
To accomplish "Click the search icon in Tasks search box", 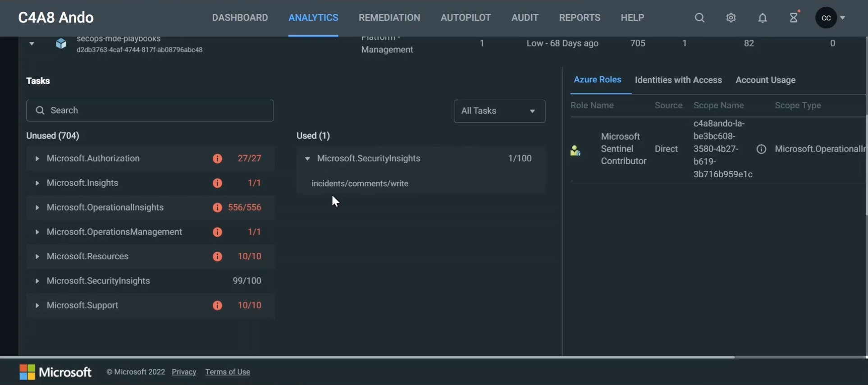I will (40, 110).
